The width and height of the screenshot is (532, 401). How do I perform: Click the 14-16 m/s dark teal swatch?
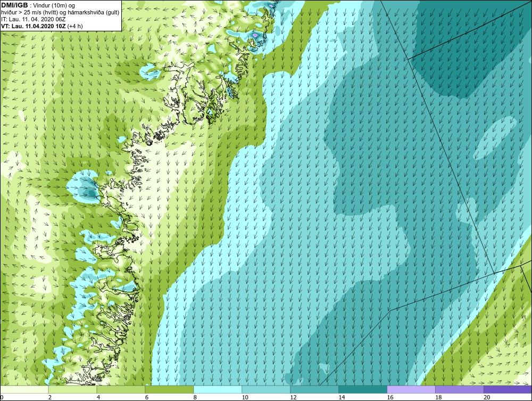click(363, 389)
